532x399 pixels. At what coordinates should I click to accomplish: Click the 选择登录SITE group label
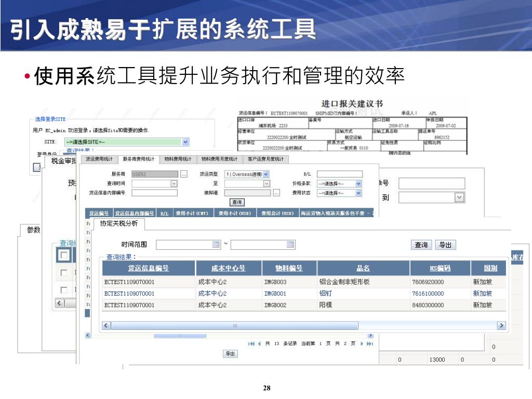tap(50, 119)
